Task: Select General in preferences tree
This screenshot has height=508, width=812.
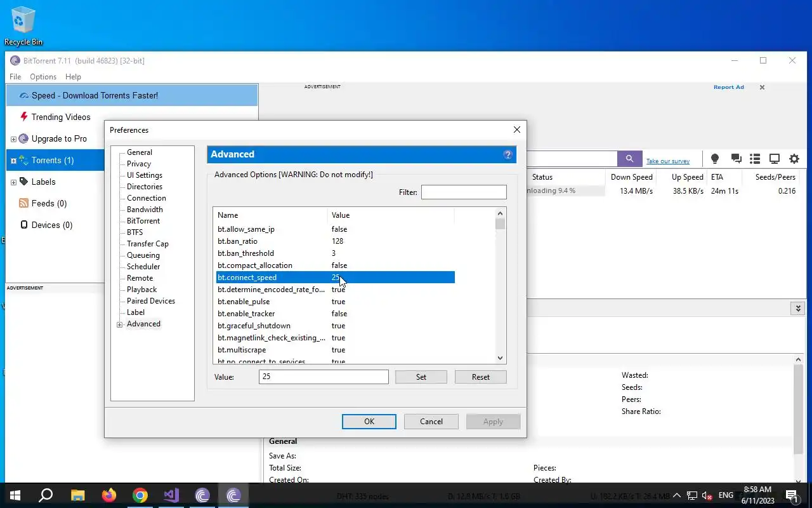Action: tap(140, 152)
